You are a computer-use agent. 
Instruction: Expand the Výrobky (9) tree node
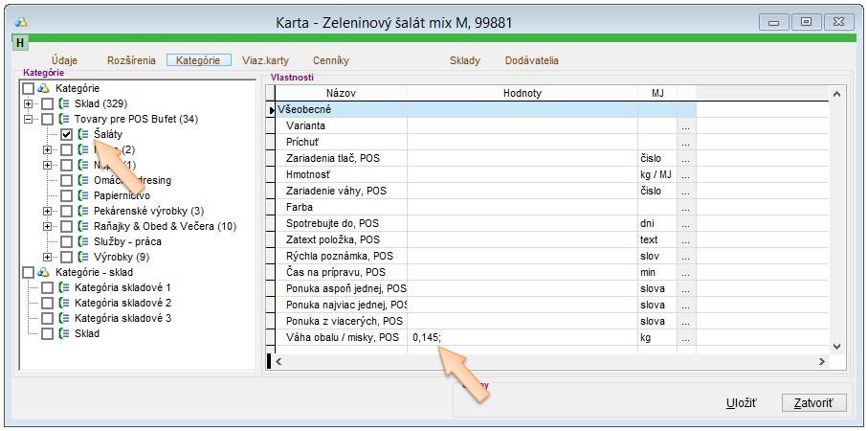(48, 257)
